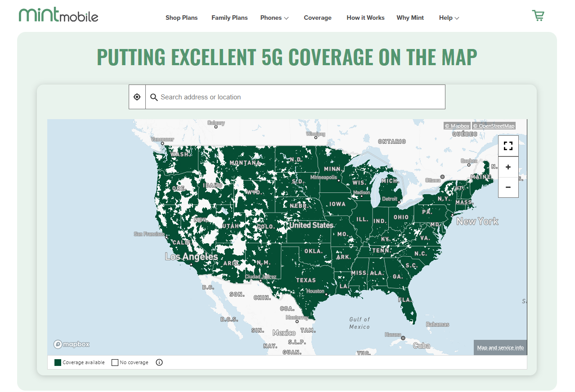Zoom out of the coverage map
The width and height of the screenshot is (575, 392).
[508, 187]
